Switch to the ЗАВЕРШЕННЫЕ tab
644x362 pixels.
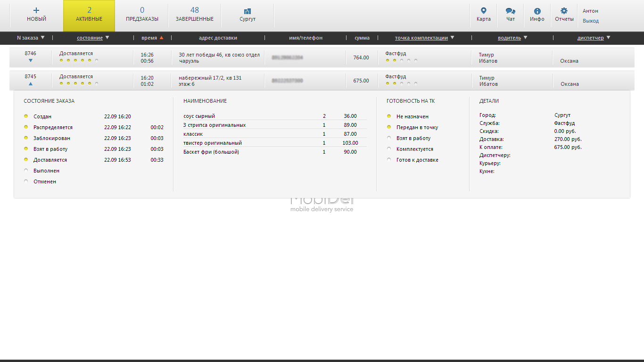195,15
